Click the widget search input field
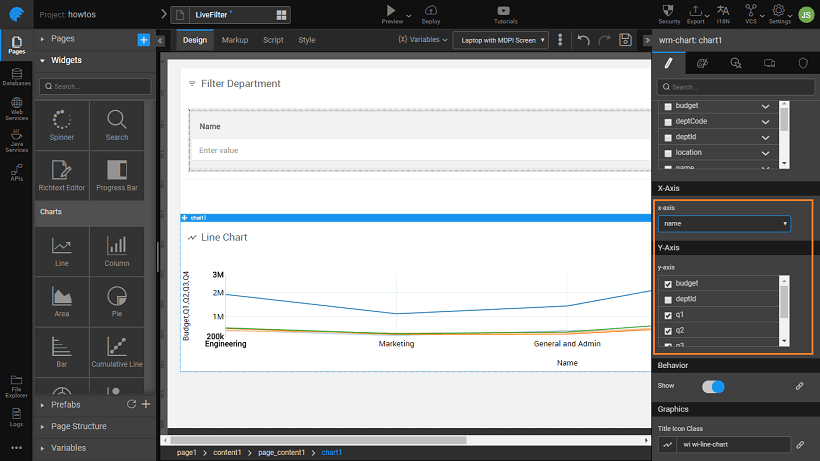Viewport: 820px width, 461px height. (x=95, y=87)
